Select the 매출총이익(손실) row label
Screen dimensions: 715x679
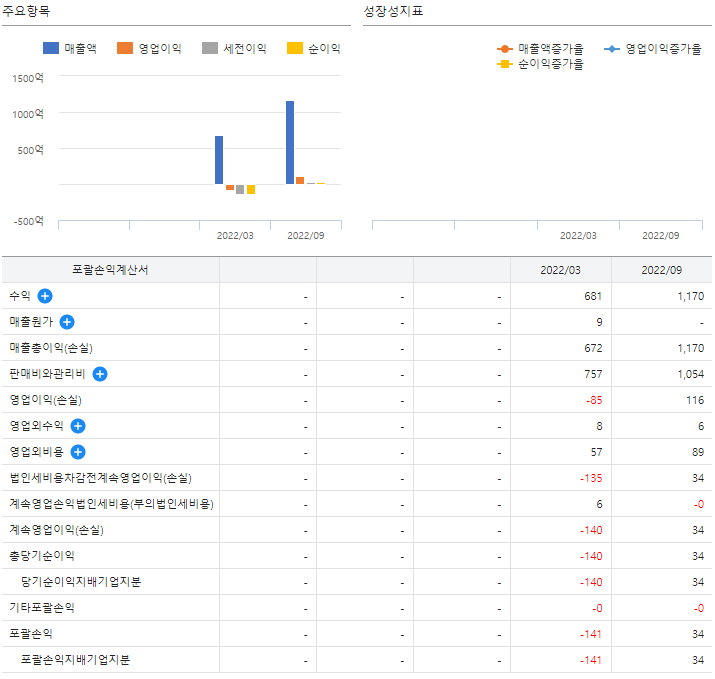(x=51, y=348)
